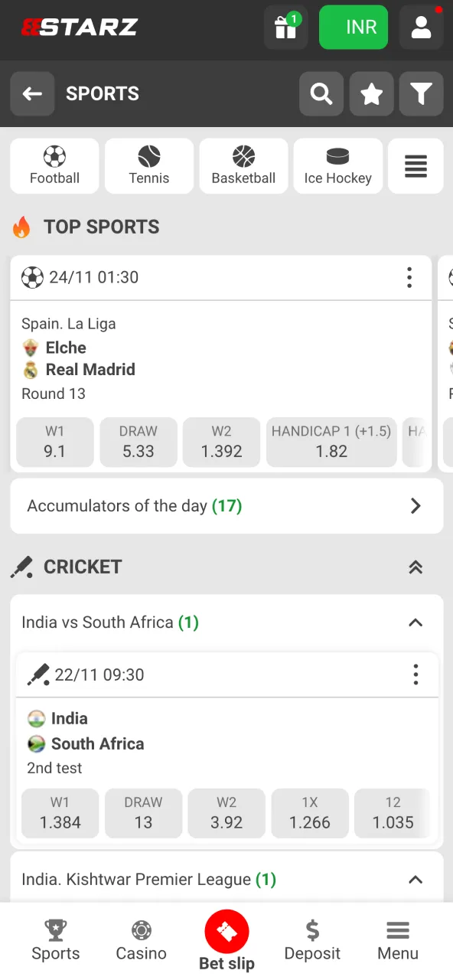This screenshot has height=980, width=453.
Task: Select Handicap 1 (+1.5) odds 1.82
Action: click(x=331, y=443)
